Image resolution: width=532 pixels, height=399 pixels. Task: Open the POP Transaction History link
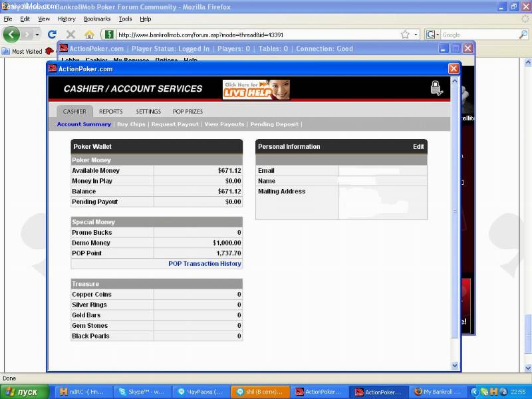[x=205, y=263]
